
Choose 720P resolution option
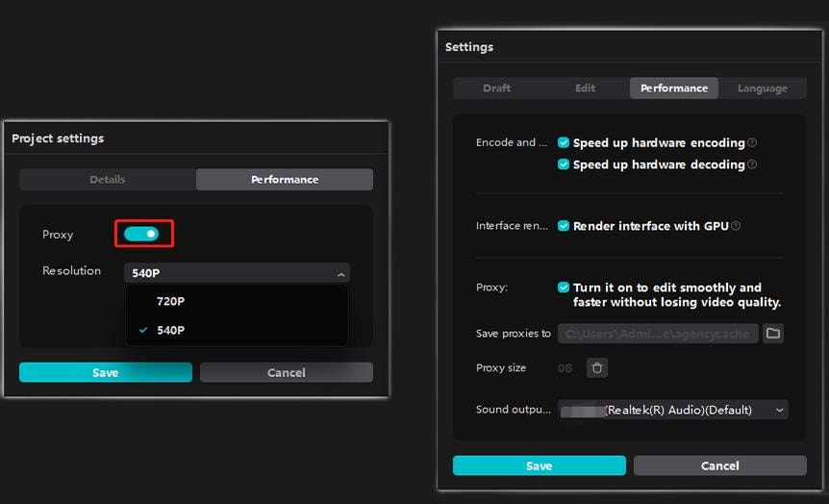[237, 301]
